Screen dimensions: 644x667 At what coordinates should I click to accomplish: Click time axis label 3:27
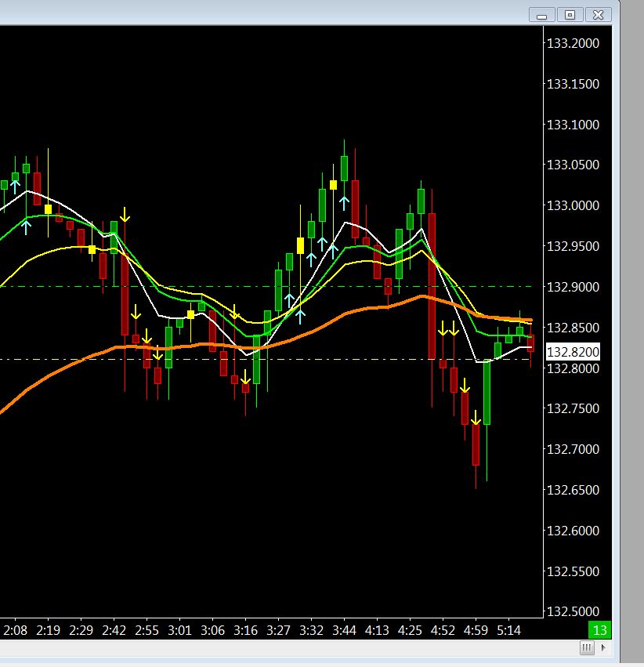tap(278, 630)
